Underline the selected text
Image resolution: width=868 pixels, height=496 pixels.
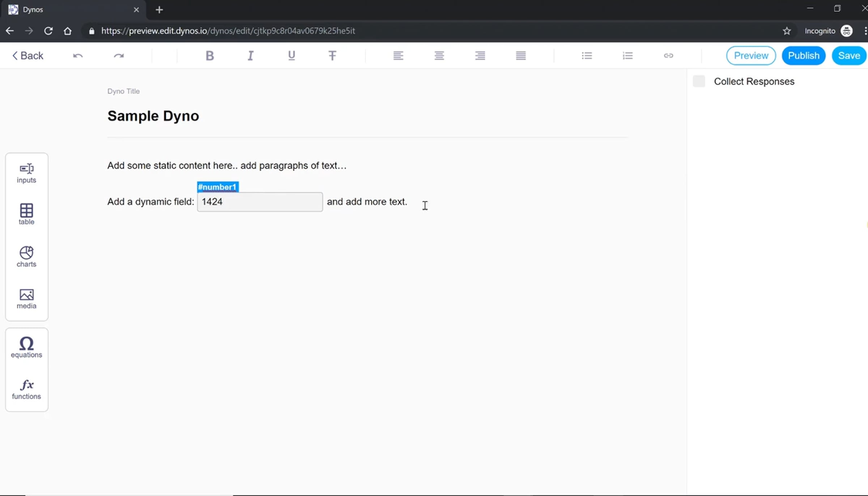pyautogui.click(x=292, y=56)
